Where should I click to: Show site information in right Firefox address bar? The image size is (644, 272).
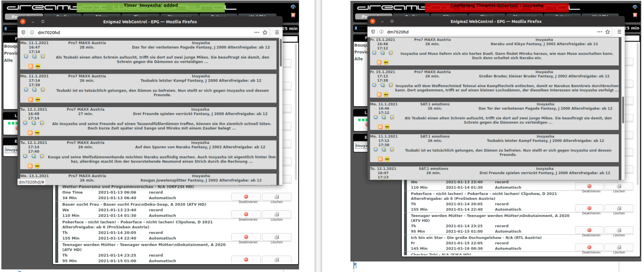(380, 32)
